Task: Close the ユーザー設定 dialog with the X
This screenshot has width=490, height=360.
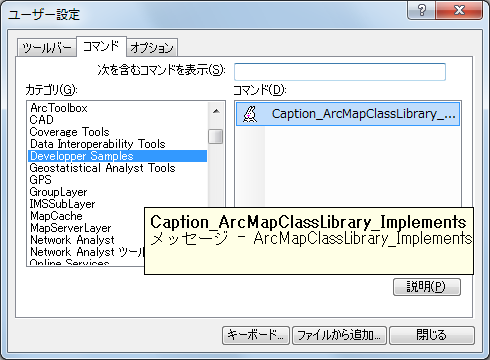Action: coord(459,10)
